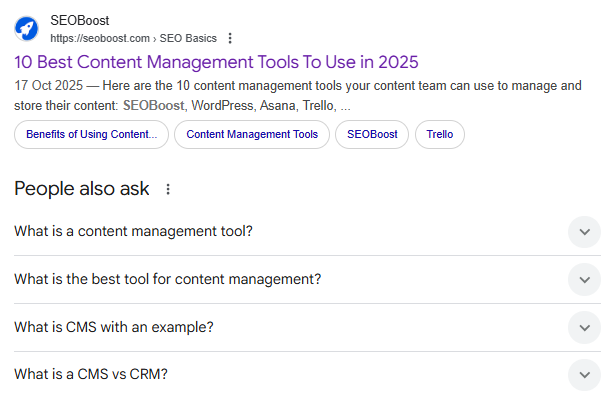Open 10 Best Content Management Tools result
615x400 pixels.
point(216,62)
